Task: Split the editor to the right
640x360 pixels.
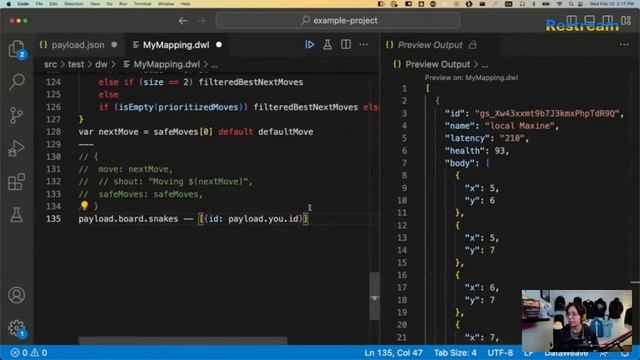Action: (x=346, y=44)
